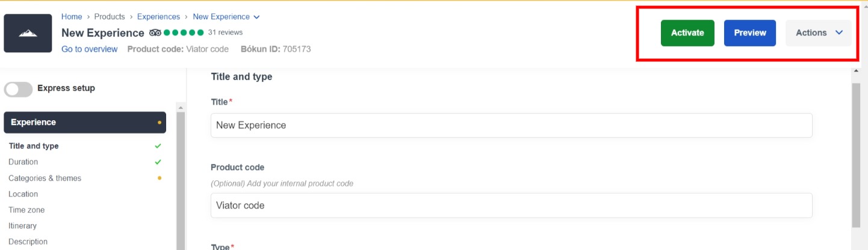Click the TripAdvisor owl rating icon
Image resolution: width=868 pixels, height=250 pixels.
155,32
